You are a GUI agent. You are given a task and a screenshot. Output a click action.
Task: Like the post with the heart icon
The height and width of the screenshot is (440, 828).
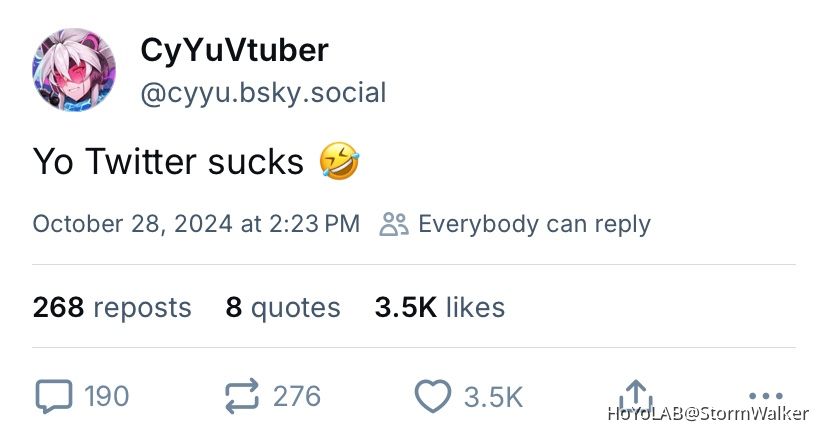(432, 397)
